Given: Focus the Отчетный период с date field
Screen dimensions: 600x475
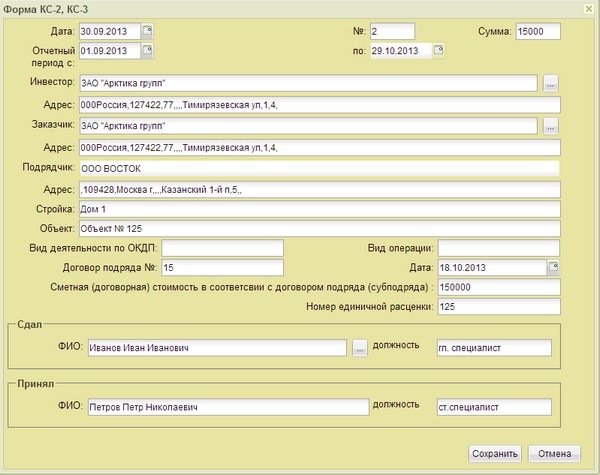Looking at the screenshot, I should (x=110, y=51).
